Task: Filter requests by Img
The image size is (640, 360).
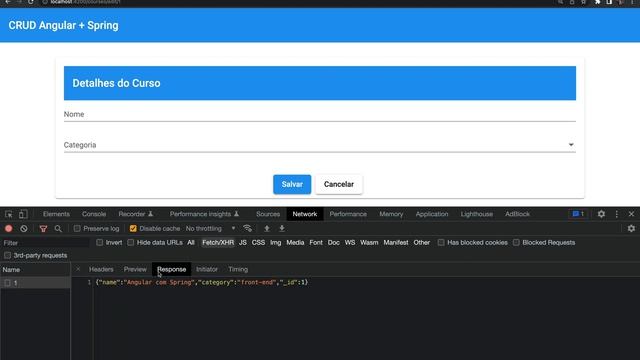Action: pyautogui.click(x=276, y=242)
